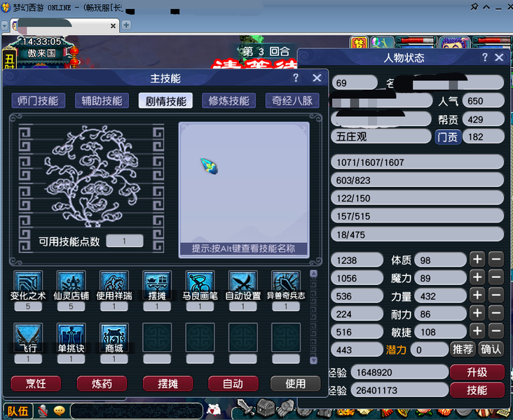The image size is (513, 420).
Task: Pin the game window with the pushpin icon
Action: [x=474, y=7]
